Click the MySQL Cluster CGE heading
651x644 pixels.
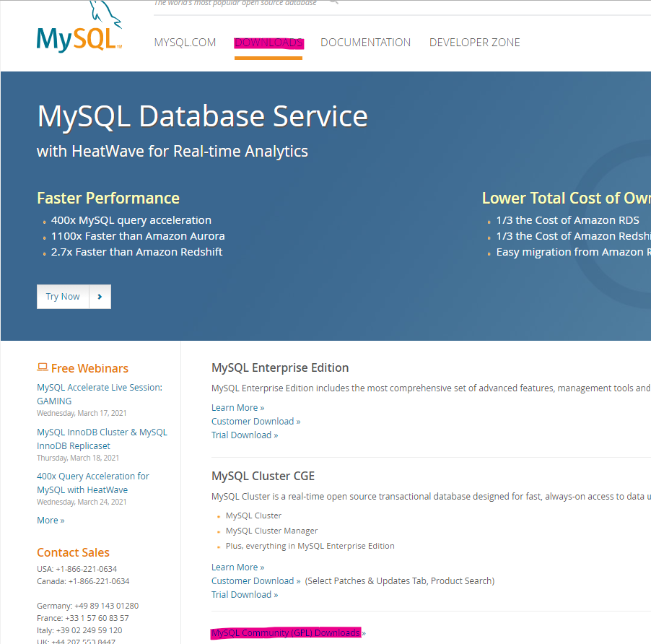coord(263,476)
